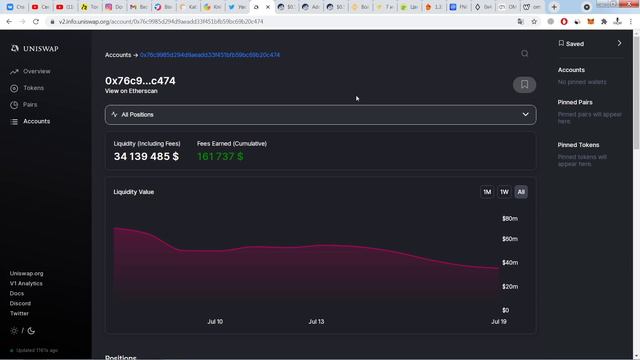Open the MetaMask fox extension
640x360 pixels.
tap(591, 22)
